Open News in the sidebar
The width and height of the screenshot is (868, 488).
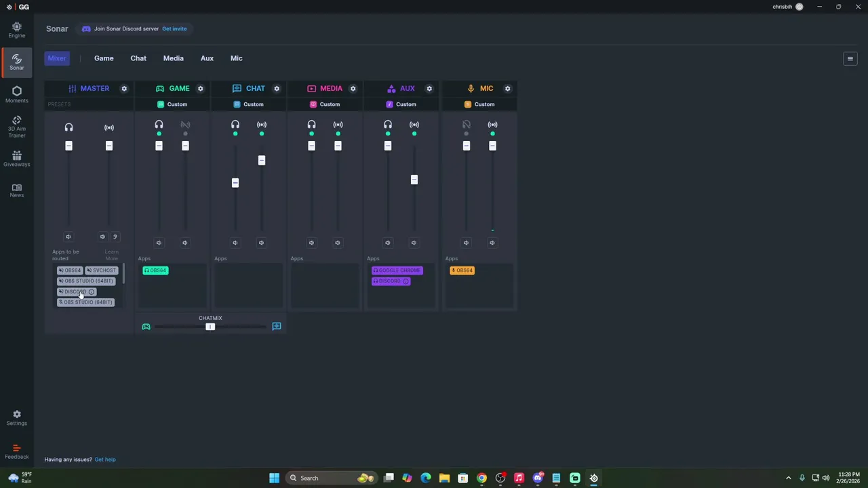tap(16, 190)
